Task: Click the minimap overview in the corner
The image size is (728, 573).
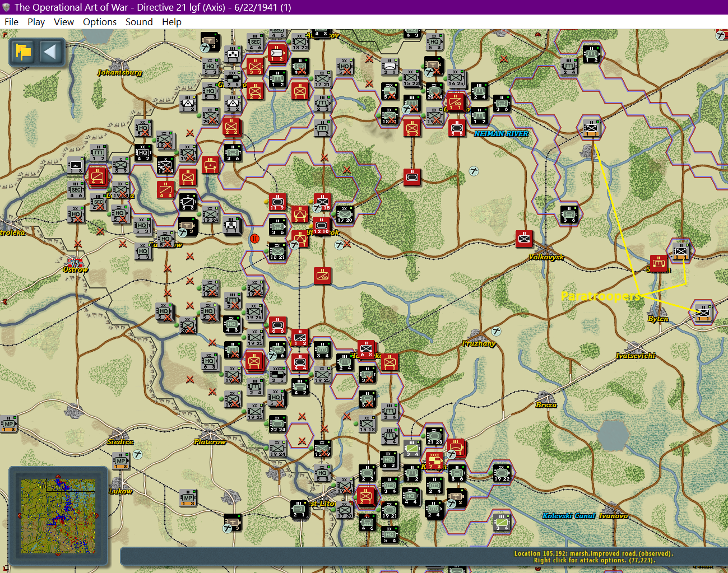Action: [58, 516]
